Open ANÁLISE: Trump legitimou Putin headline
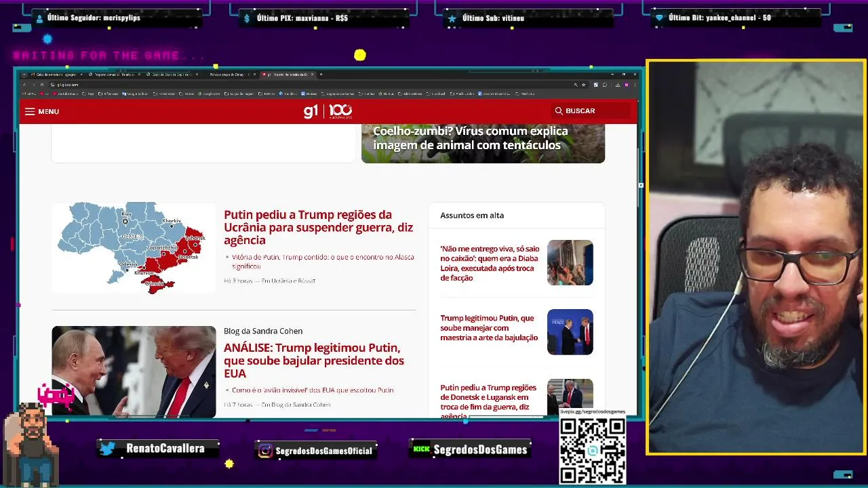Image resolution: width=868 pixels, height=488 pixels. 314,361
